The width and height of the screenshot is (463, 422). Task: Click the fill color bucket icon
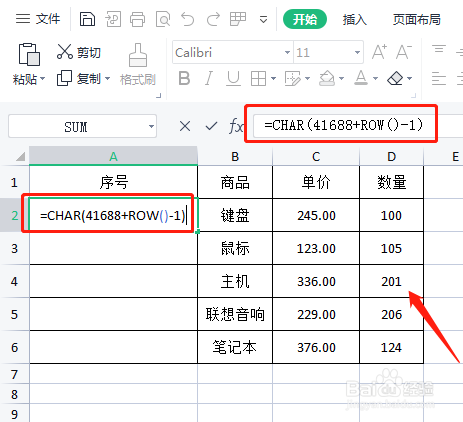pyautogui.click(x=327, y=79)
